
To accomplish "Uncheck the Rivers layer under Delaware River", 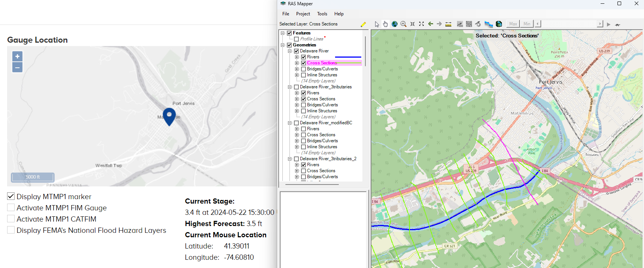I will (x=304, y=57).
